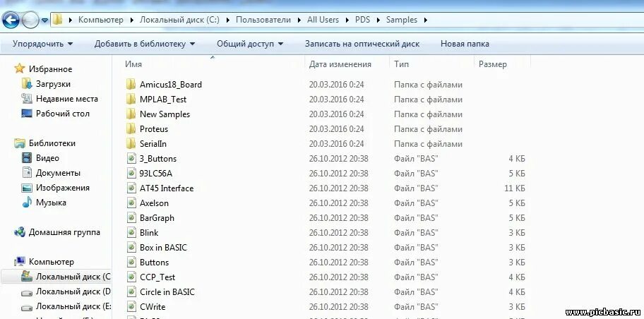The width and height of the screenshot is (644, 319).
Task: Select the MPLAB_Test folder icon
Action: click(x=131, y=100)
